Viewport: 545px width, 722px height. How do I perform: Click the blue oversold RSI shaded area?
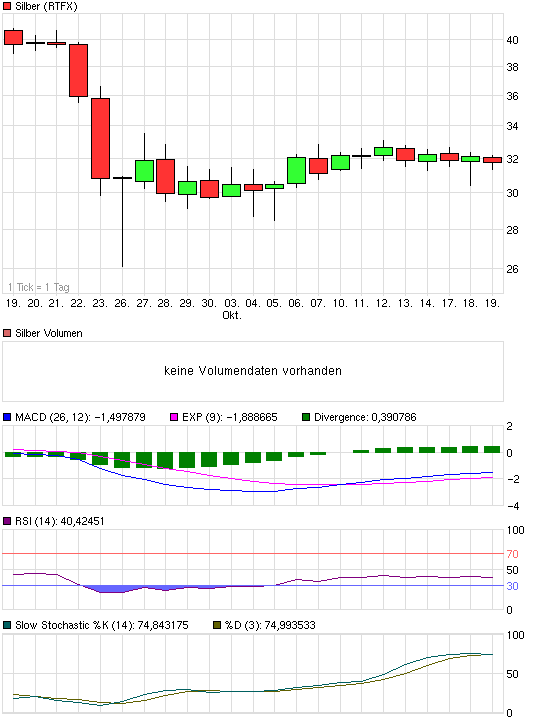click(115, 589)
